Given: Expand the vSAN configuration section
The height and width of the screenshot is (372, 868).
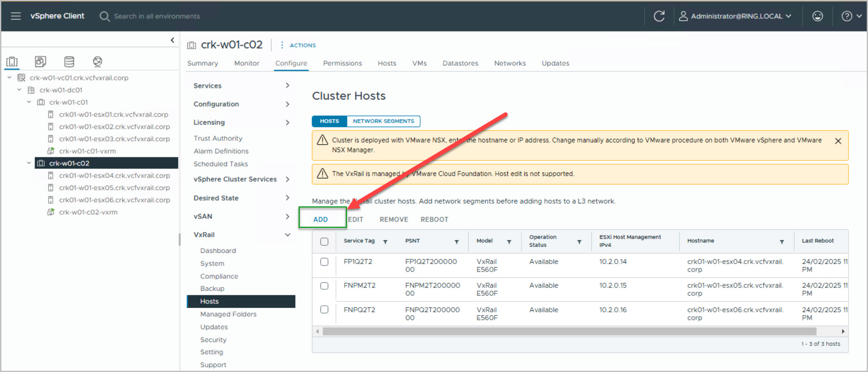Looking at the screenshot, I should point(287,217).
